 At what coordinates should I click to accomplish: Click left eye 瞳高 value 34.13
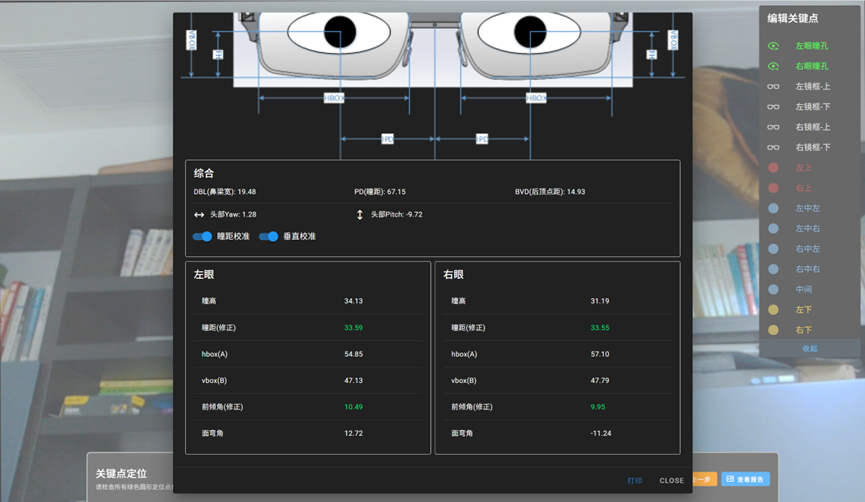pyautogui.click(x=354, y=301)
